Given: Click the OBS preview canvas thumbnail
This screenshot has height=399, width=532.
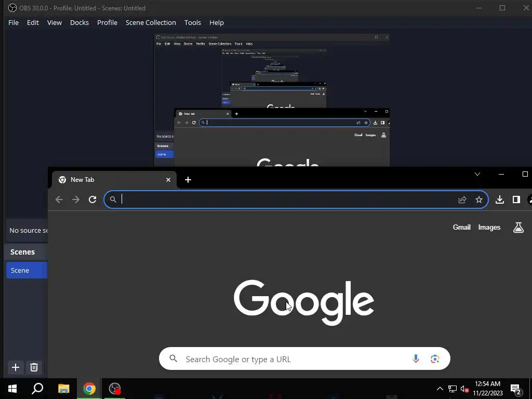Looking at the screenshot, I should [x=272, y=100].
